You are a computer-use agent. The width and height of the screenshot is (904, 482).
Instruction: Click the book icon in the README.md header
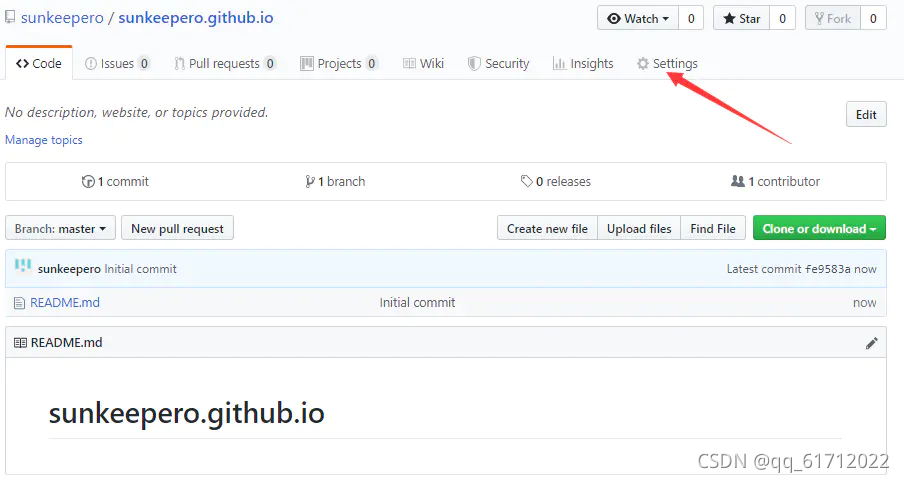pos(20,343)
